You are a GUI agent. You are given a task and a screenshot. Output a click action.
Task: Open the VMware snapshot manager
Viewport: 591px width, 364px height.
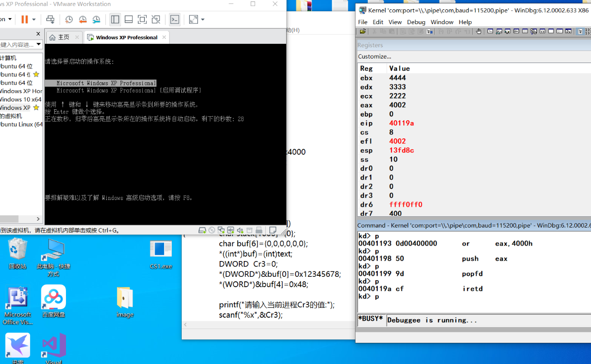point(97,20)
